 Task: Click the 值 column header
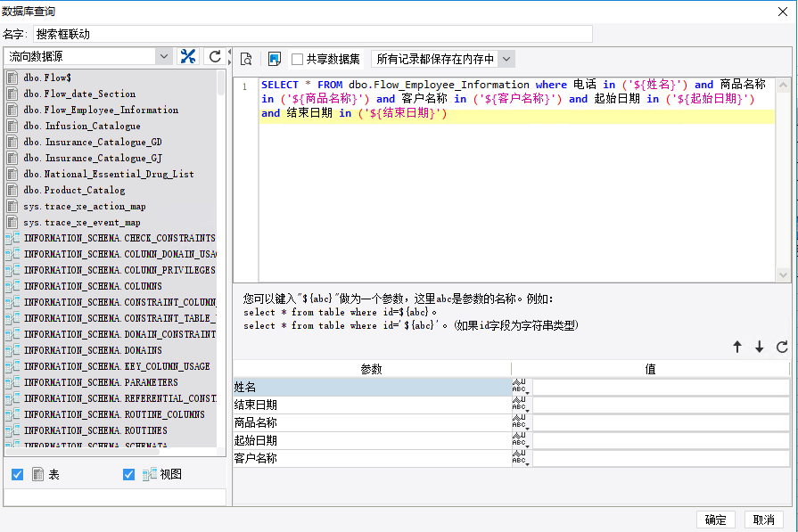(x=650, y=369)
